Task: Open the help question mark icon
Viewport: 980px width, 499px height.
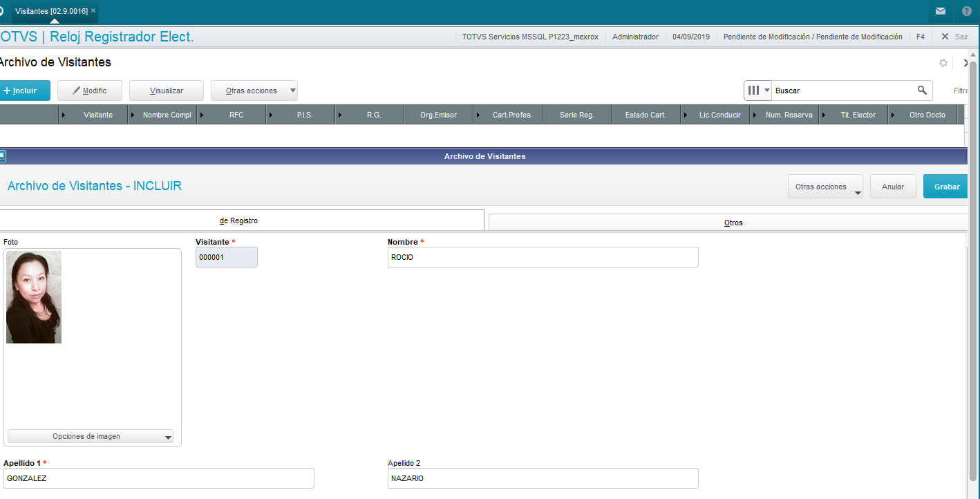Action: (x=967, y=11)
